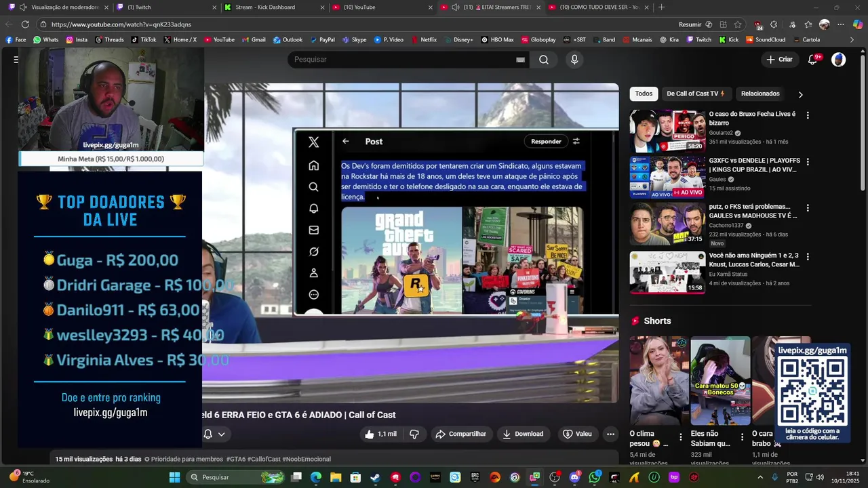Open the 'SoundCloud' bookmark
This screenshot has width=868, height=488.
click(x=766, y=40)
